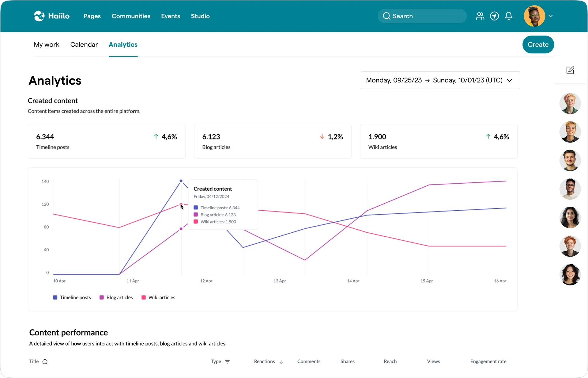Sort by Reactions arrow icon

coord(281,362)
